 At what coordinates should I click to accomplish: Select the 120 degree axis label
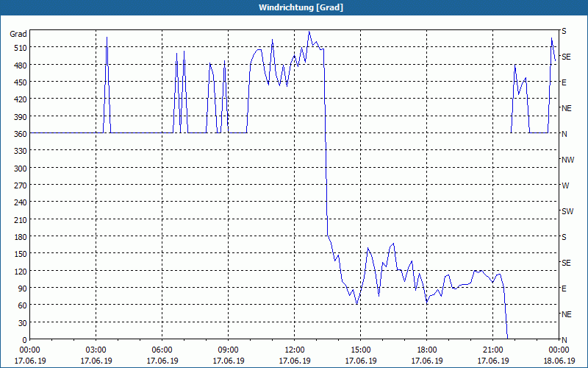coord(21,271)
